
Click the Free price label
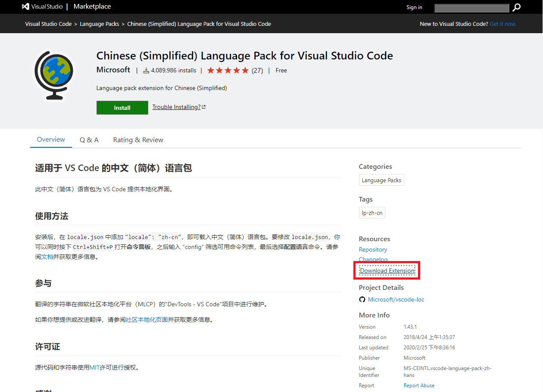(281, 70)
